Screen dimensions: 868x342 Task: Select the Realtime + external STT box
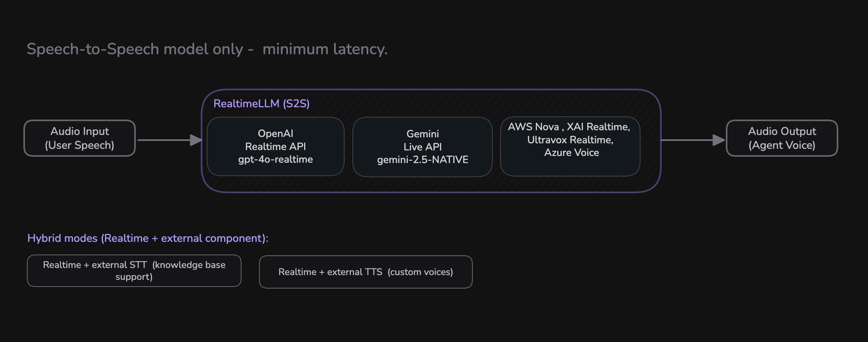[134, 271]
